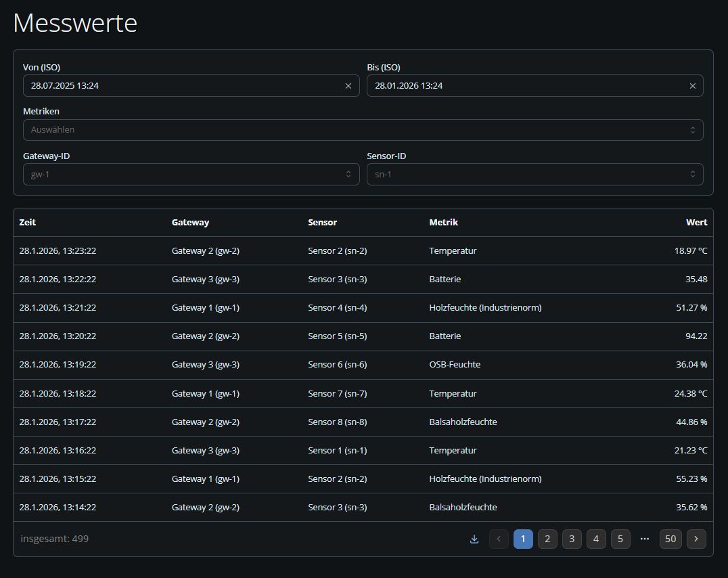Select page 3 in pagination
Screen dimensions: 728x578
click(x=572, y=539)
